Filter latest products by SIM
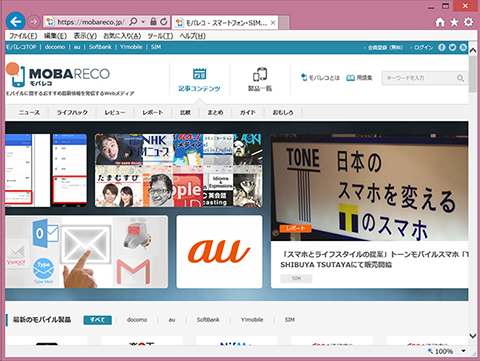Image resolution: width=480 pixels, height=361 pixels. coord(290,320)
